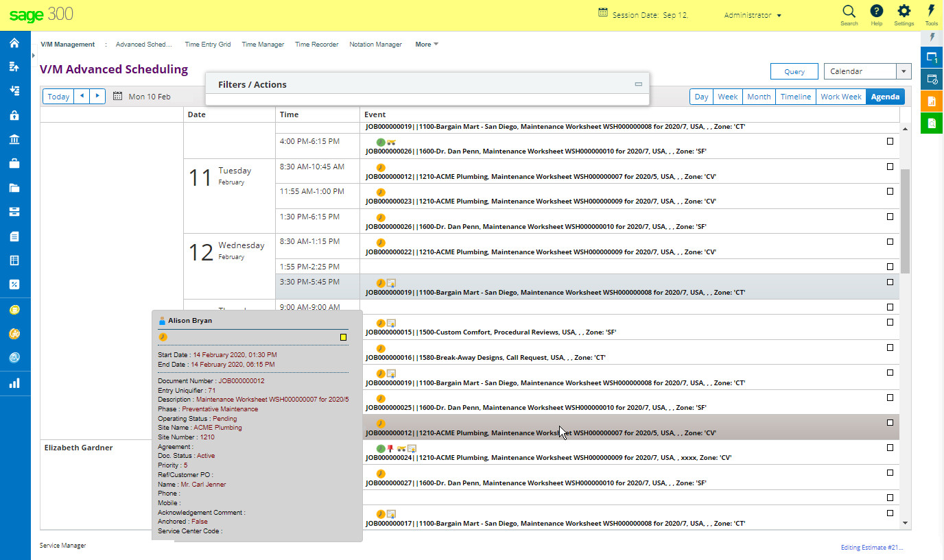944x560 pixels.
Task: Tick checkbox for JOB000000024 event row
Action: [890, 448]
